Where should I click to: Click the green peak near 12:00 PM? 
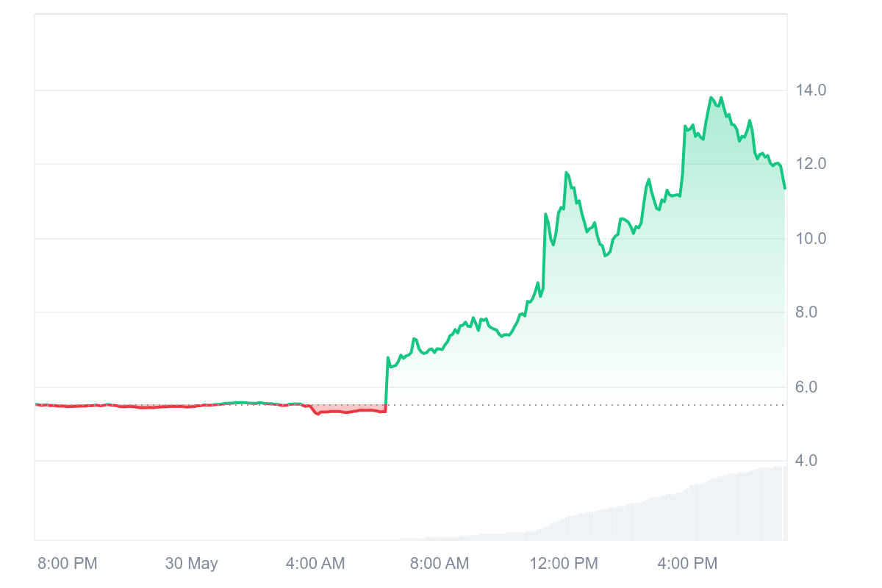coord(566,173)
